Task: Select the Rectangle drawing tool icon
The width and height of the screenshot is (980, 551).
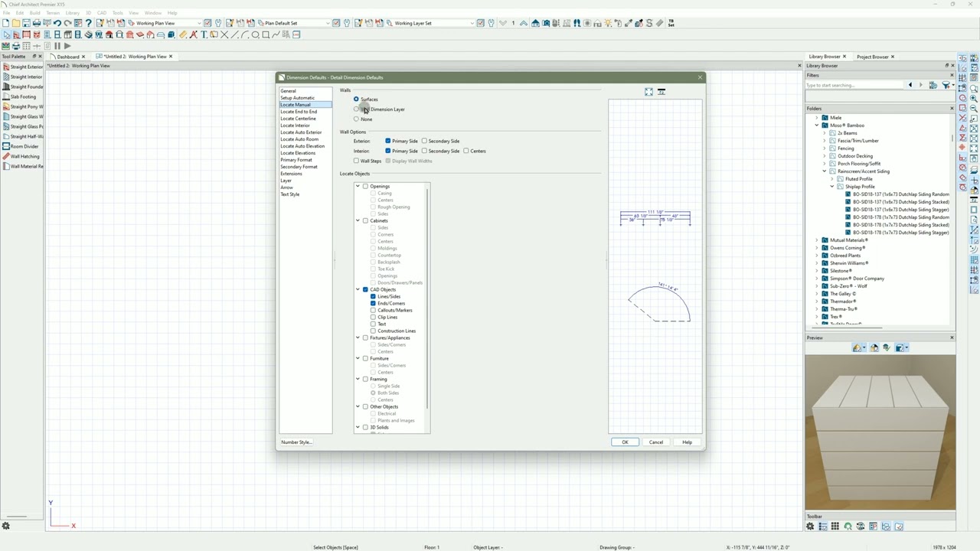Action: 266,34
